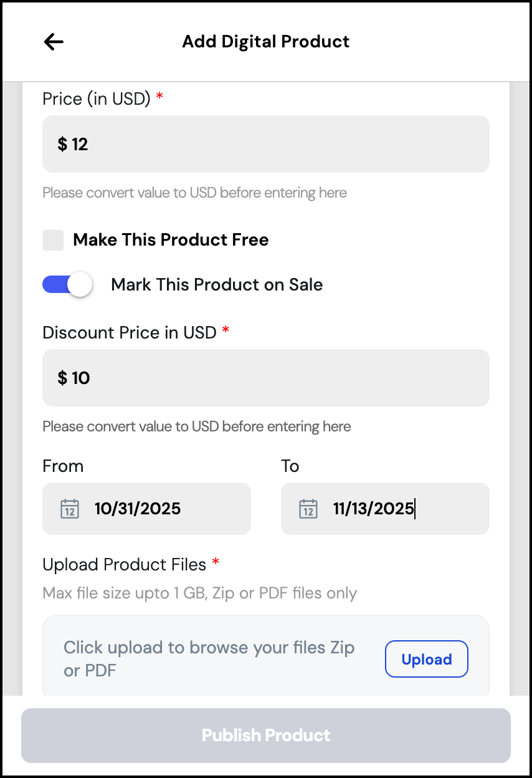
Task: Click the Discount Price in USD label
Action: 130,332
